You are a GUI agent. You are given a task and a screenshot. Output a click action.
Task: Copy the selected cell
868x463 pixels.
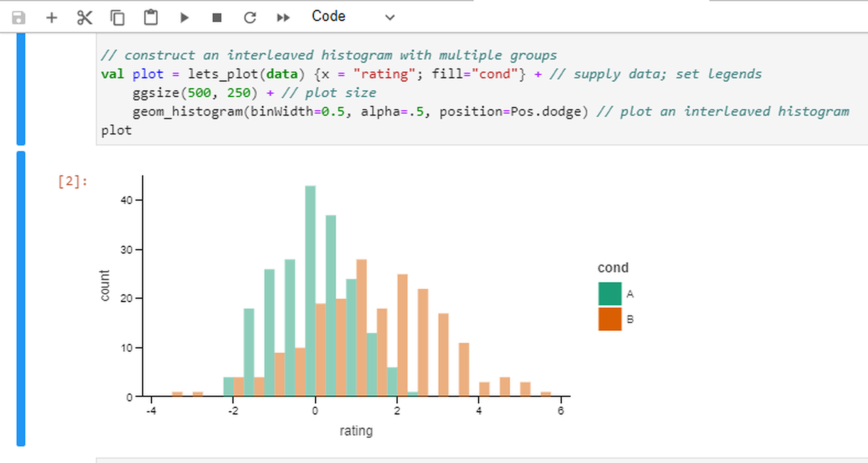coord(117,18)
